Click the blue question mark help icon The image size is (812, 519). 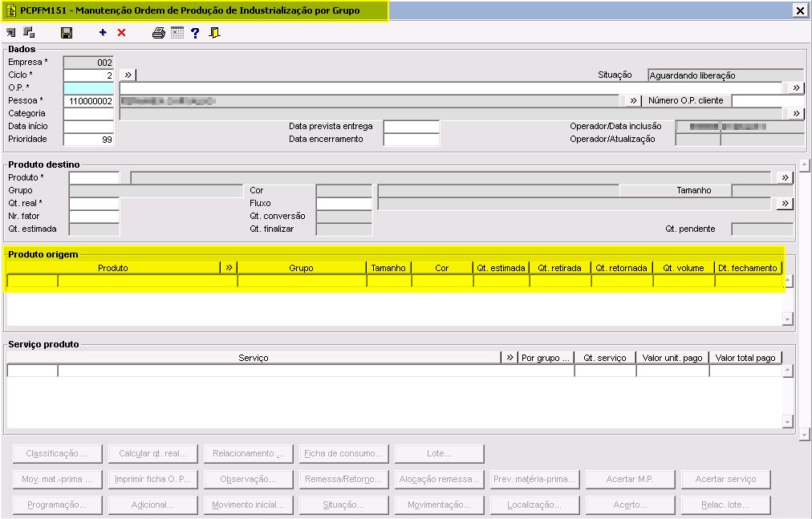(x=195, y=33)
